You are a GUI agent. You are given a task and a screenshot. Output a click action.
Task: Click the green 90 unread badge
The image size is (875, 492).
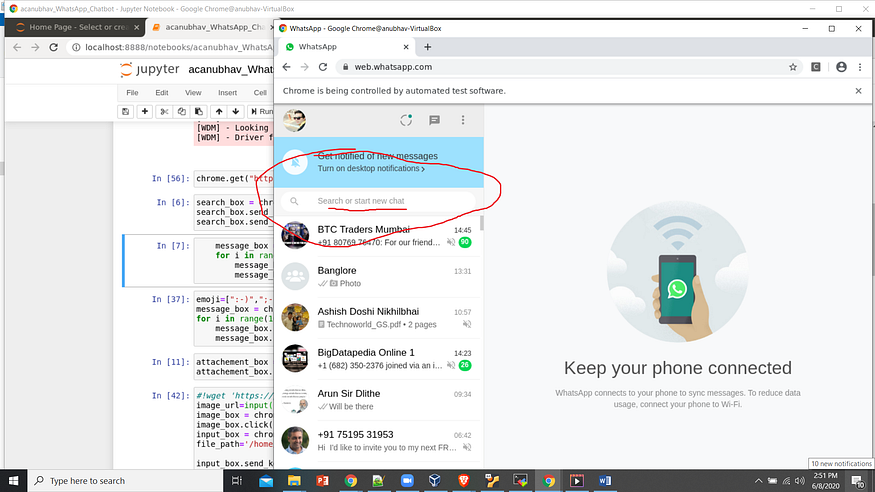[x=464, y=242]
